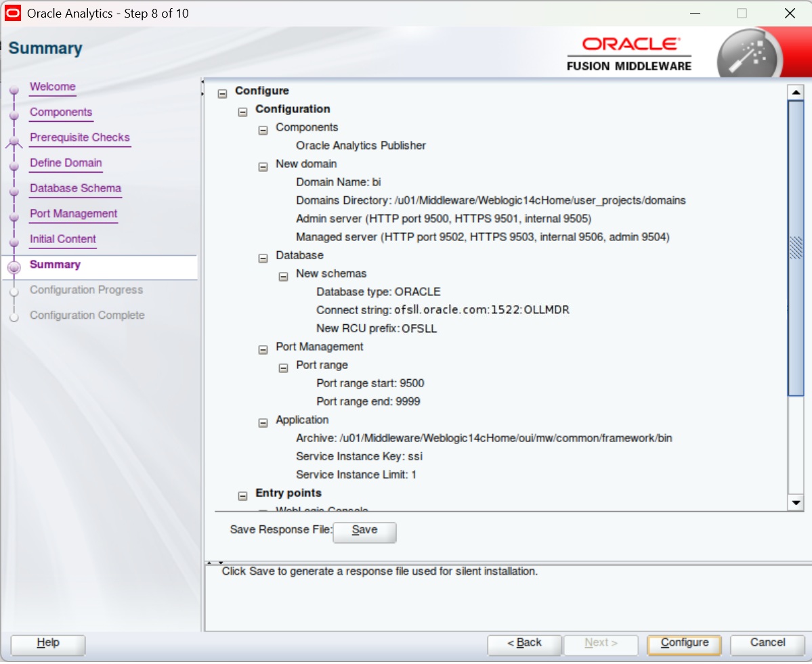The image size is (812, 664).
Task: Click the Save response file button
Action: 364,531
